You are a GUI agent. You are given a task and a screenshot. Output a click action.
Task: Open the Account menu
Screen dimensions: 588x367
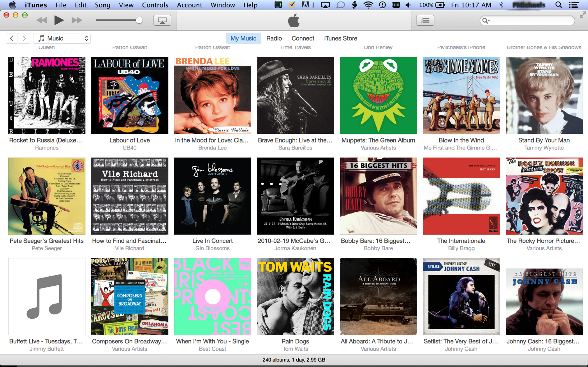tap(190, 5)
